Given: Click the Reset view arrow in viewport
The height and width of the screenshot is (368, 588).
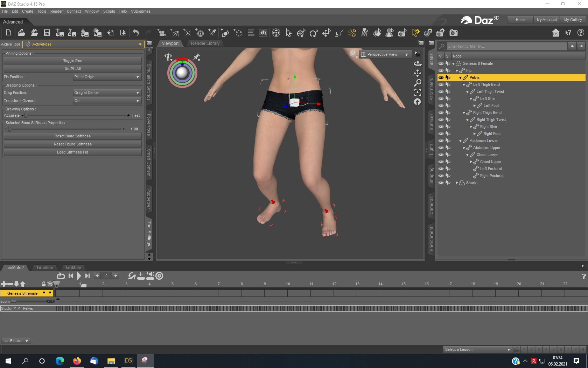Looking at the screenshot, I should pyautogui.click(x=418, y=102).
